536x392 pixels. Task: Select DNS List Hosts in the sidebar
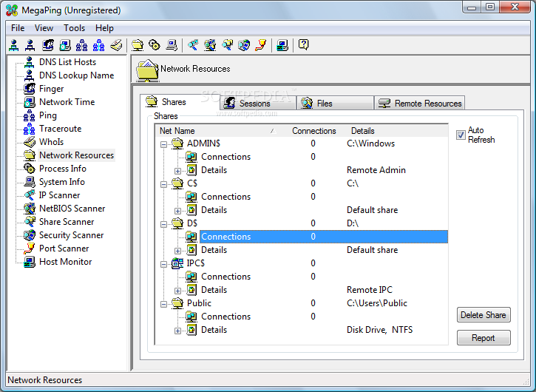pyautogui.click(x=68, y=62)
